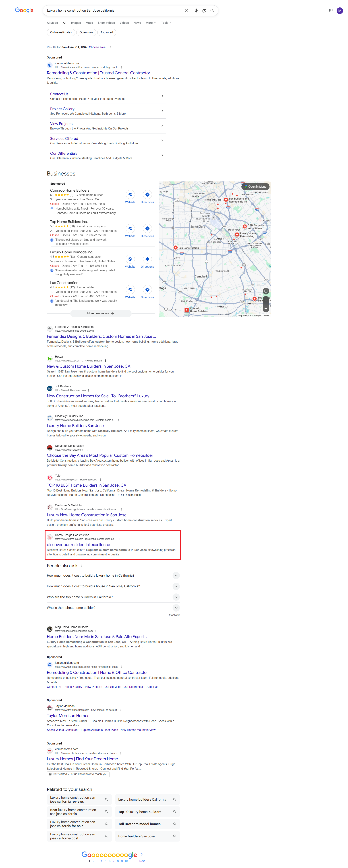348x868 pixels.
Task: Expand 'Who is the richest home builder?'
Action: click(x=113, y=608)
